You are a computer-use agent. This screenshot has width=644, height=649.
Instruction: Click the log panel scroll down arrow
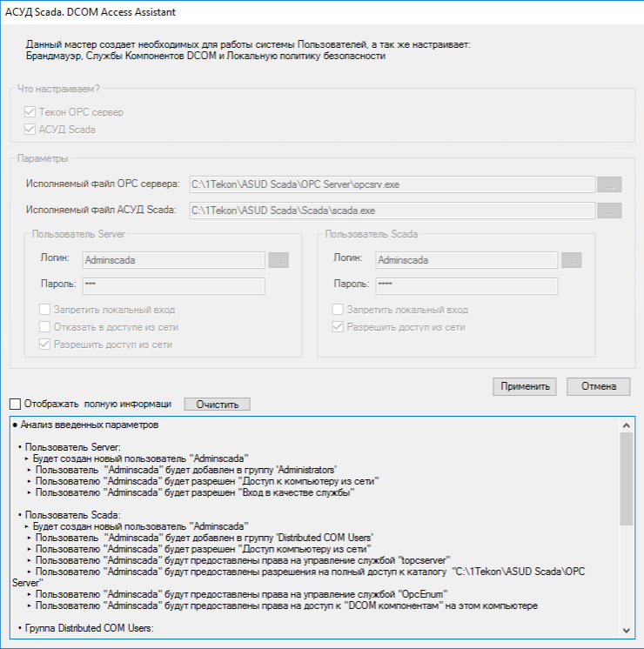[626, 630]
